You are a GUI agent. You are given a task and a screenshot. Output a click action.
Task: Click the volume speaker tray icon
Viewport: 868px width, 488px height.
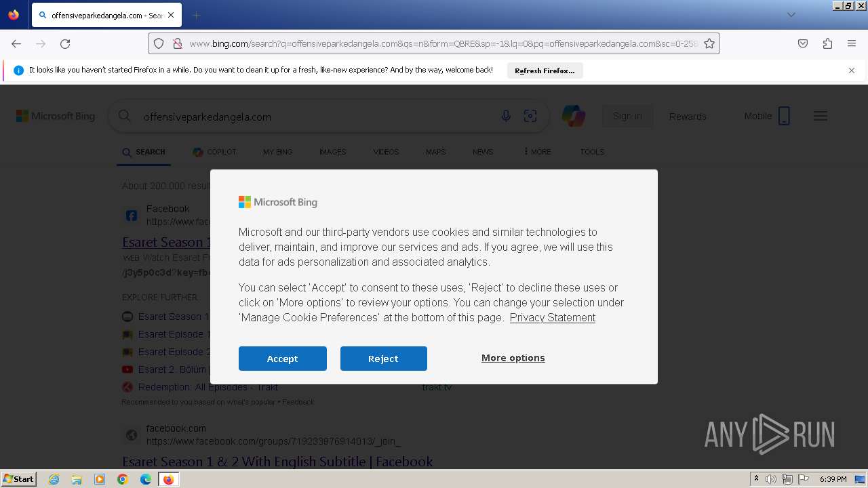(771, 479)
